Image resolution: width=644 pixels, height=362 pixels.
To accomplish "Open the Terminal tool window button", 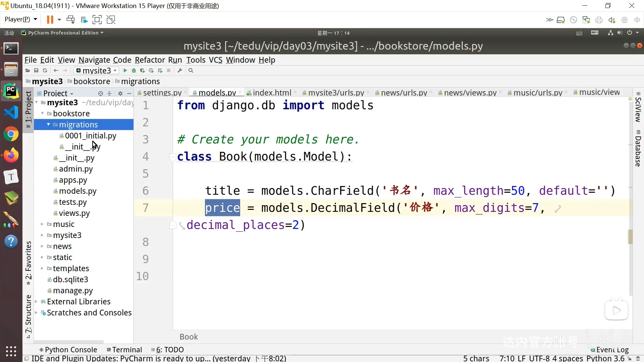I will coord(124,350).
